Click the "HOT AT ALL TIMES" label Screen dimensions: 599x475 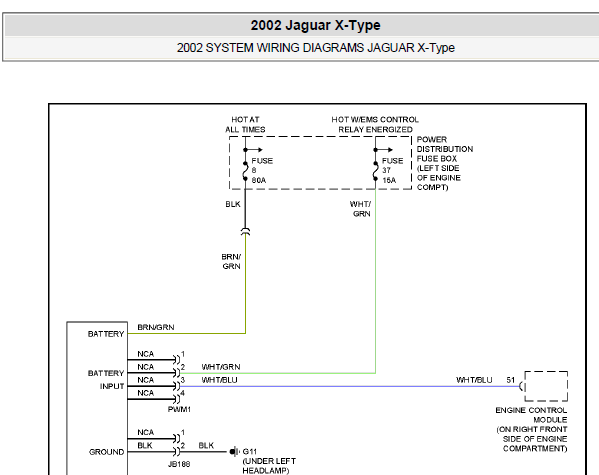245,125
